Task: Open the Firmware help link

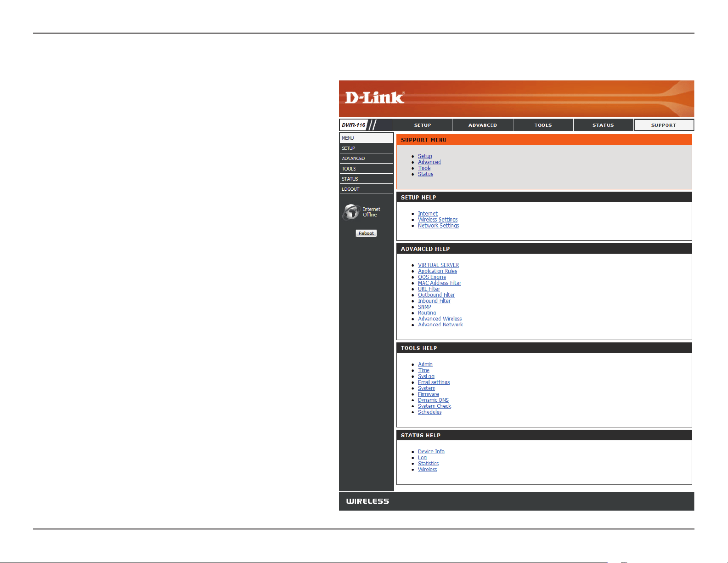Action: pyautogui.click(x=428, y=394)
